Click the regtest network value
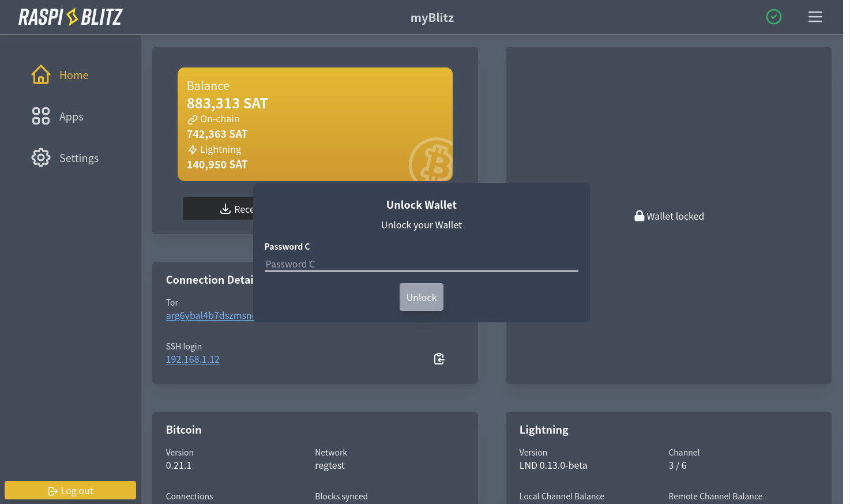The image size is (850, 504). tap(330, 465)
